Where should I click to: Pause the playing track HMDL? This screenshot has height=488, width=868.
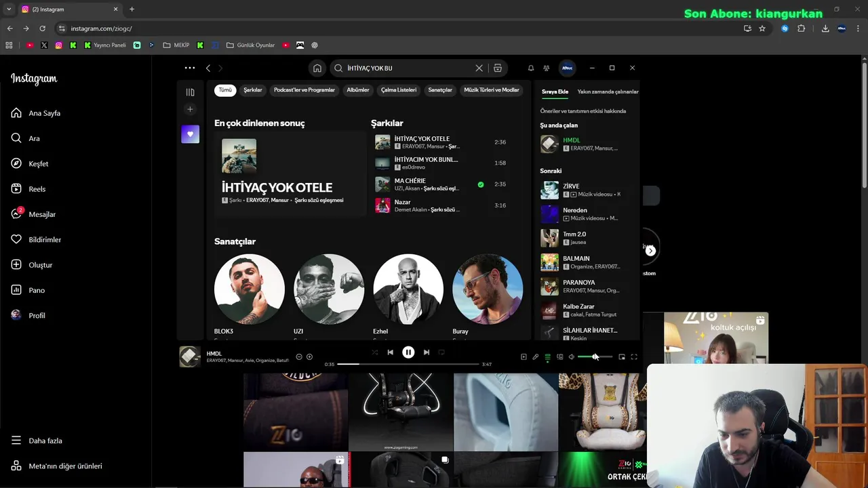tap(408, 352)
